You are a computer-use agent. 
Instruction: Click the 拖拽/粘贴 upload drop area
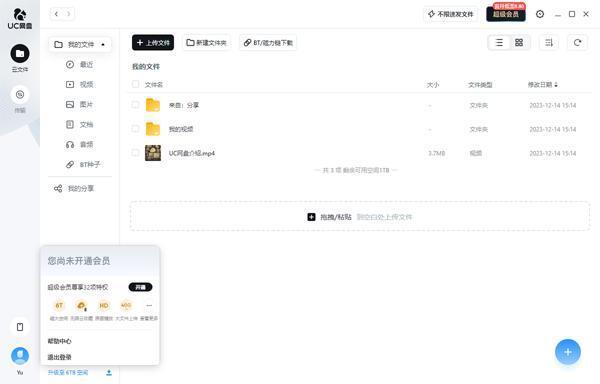360,216
